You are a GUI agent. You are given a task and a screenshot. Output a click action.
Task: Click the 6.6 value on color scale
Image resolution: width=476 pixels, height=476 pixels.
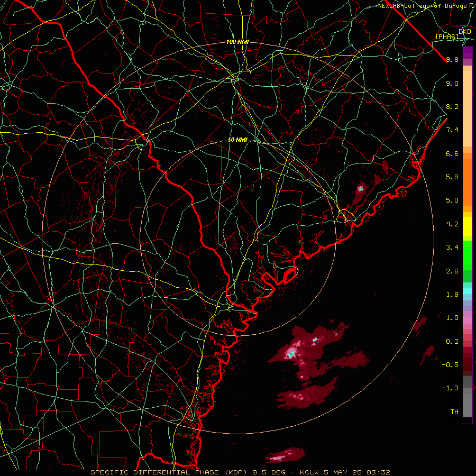452,153
